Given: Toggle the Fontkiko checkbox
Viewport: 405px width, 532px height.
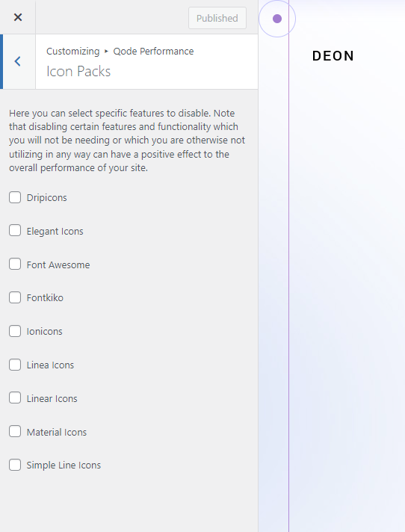Looking at the screenshot, I should coord(15,297).
